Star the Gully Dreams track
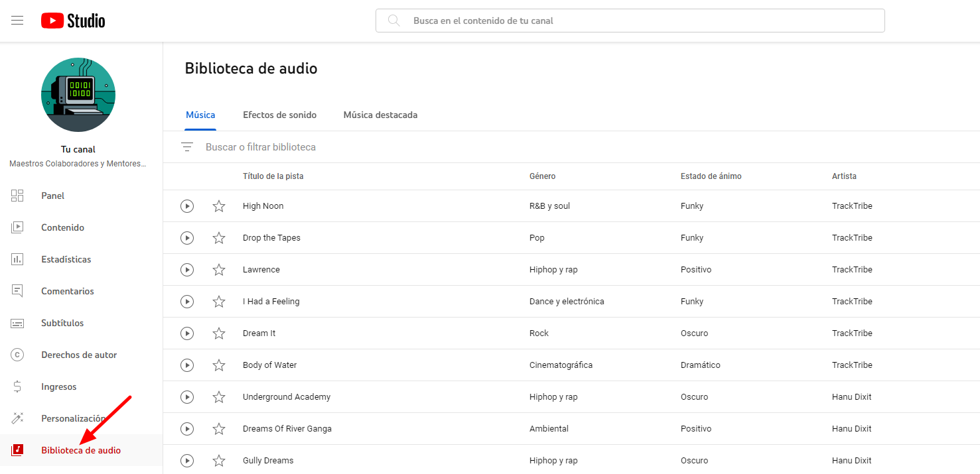The width and height of the screenshot is (980, 474). pyautogui.click(x=219, y=461)
